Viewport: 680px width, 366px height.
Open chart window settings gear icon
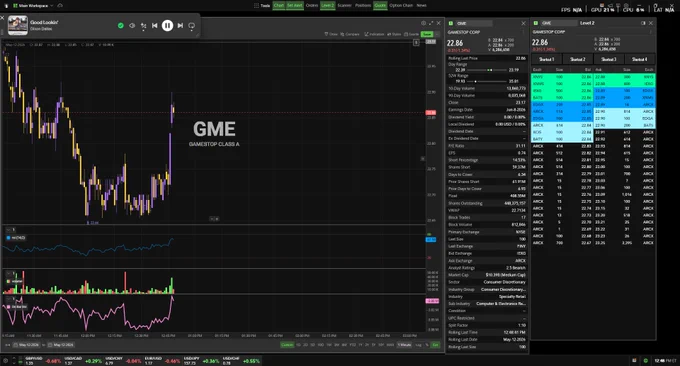[423, 23]
